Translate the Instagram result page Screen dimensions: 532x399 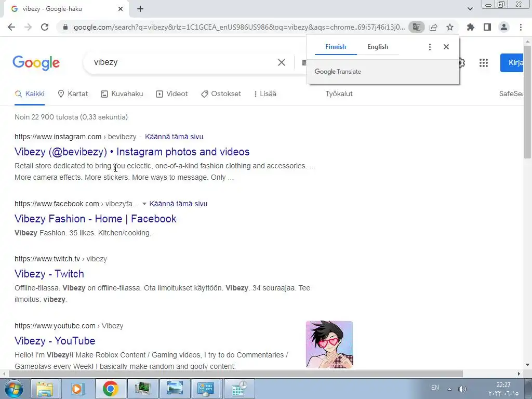click(x=174, y=137)
